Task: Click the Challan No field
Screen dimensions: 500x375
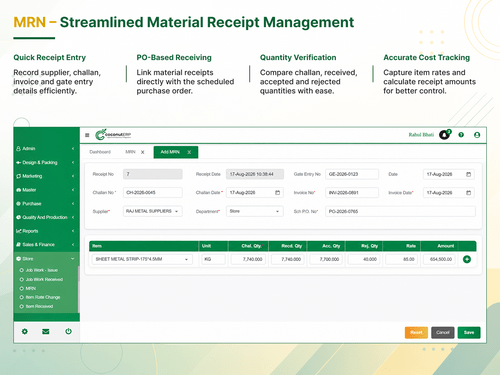Action: [153, 193]
